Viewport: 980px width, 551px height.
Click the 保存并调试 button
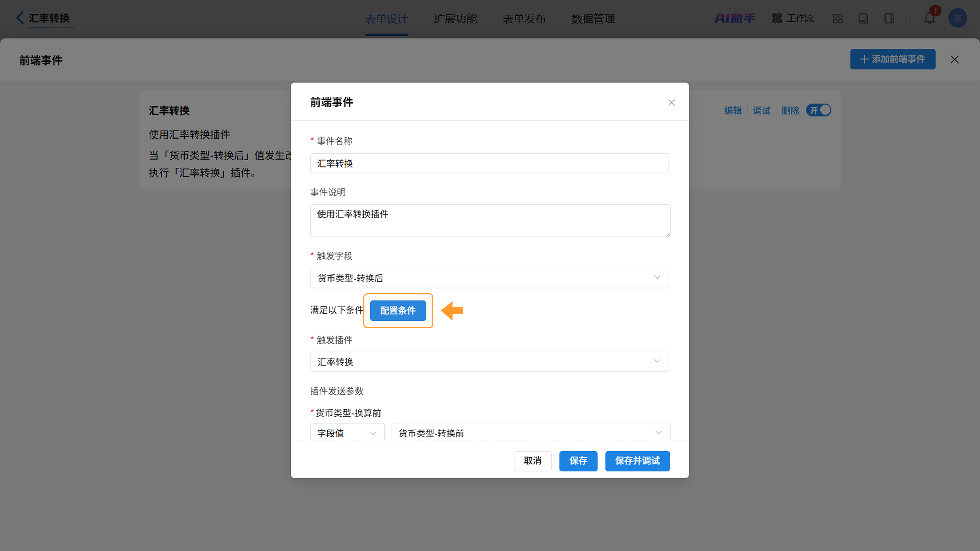click(x=637, y=460)
